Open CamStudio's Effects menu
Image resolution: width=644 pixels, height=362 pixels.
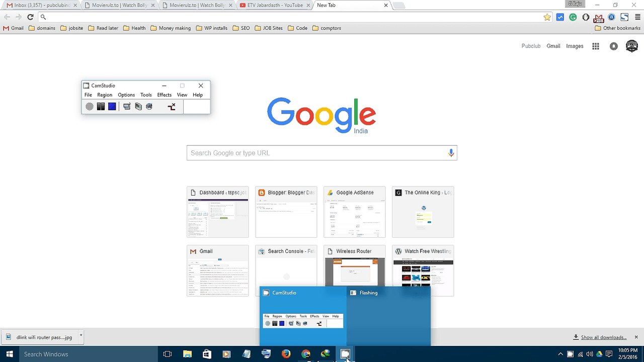165,95
